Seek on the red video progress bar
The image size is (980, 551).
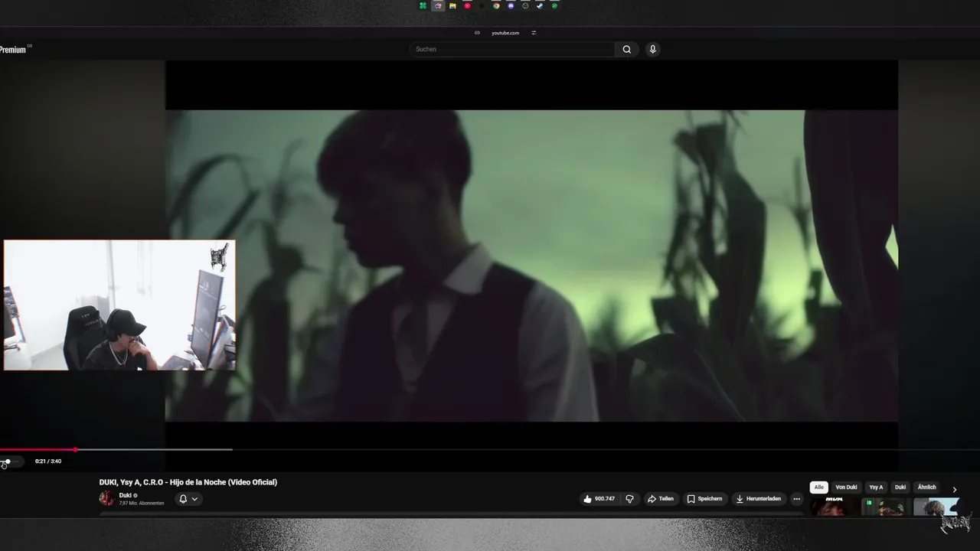(38, 450)
